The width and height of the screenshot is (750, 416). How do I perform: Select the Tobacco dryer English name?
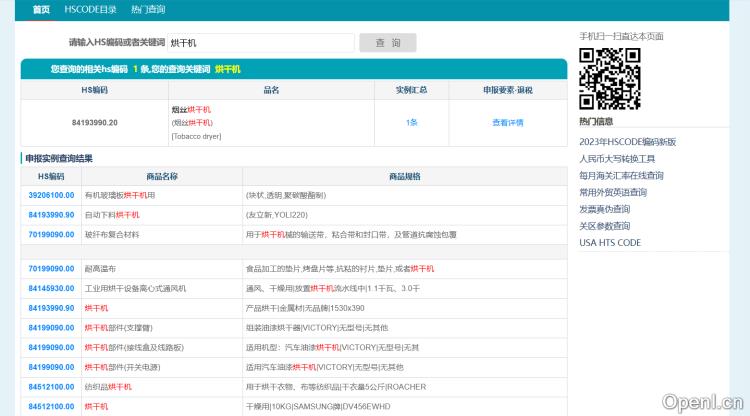click(197, 136)
